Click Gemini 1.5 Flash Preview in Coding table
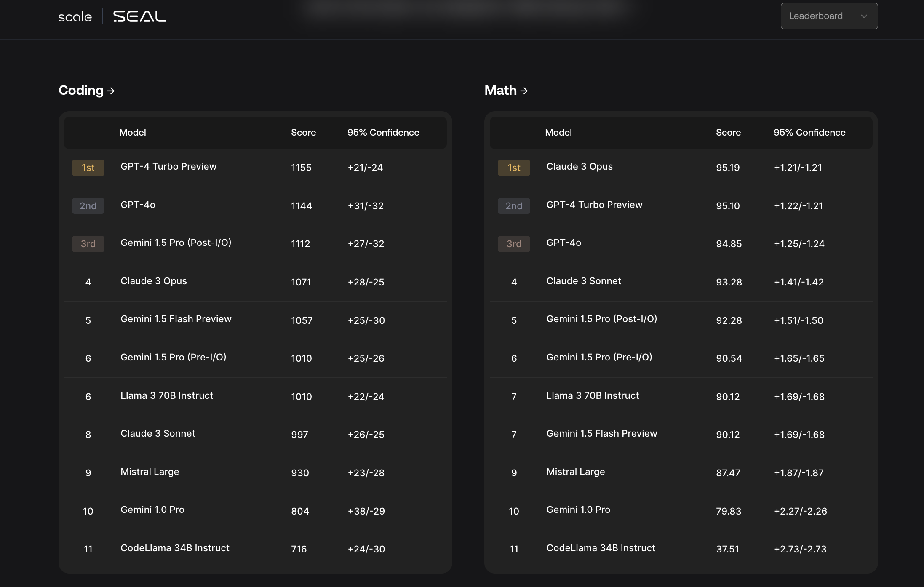 (x=176, y=319)
